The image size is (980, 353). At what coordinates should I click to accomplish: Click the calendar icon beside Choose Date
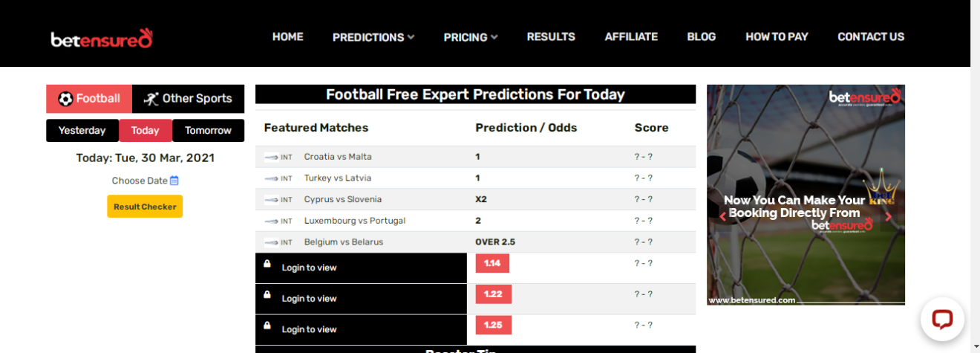pos(174,181)
